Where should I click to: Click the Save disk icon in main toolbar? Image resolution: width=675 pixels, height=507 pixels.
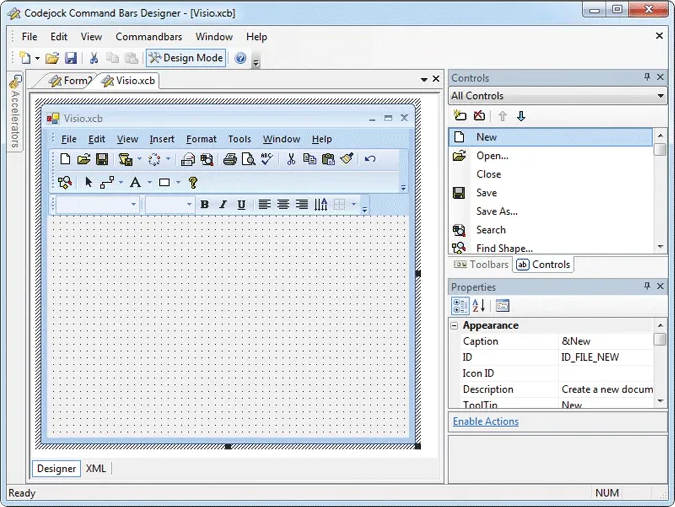pos(71,58)
